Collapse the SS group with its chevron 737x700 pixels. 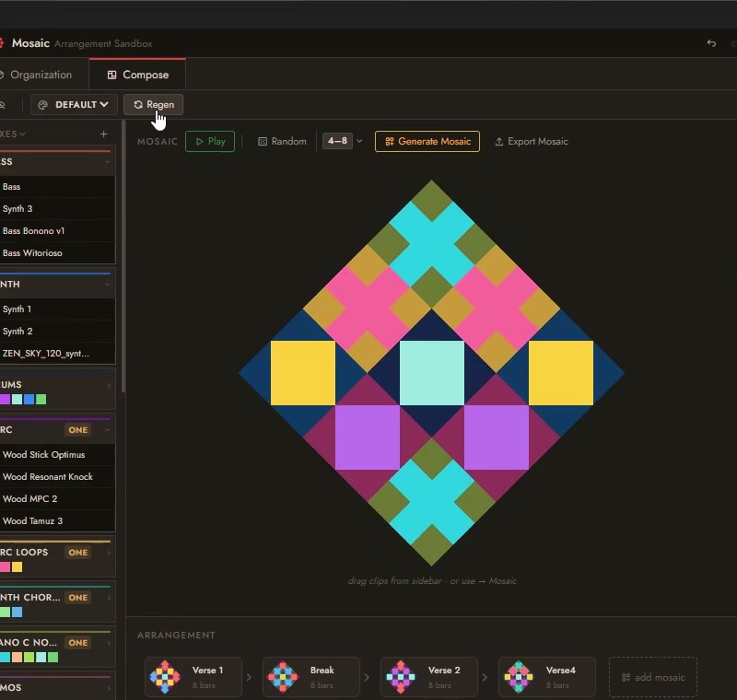[107, 161]
